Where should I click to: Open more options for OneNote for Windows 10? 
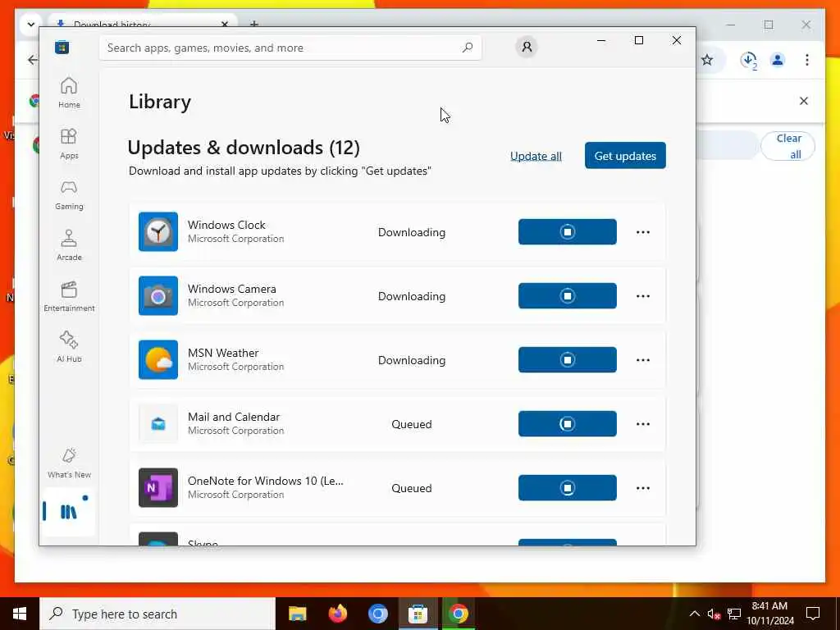coord(643,488)
